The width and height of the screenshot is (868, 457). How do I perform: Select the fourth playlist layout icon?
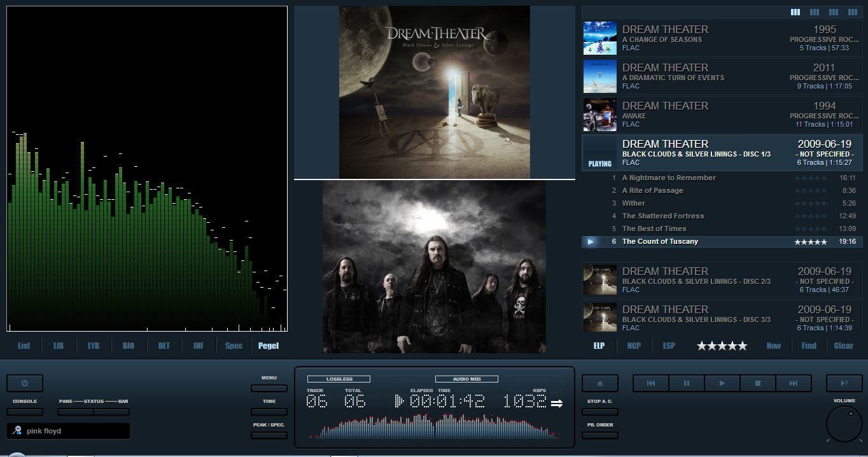click(852, 12)
